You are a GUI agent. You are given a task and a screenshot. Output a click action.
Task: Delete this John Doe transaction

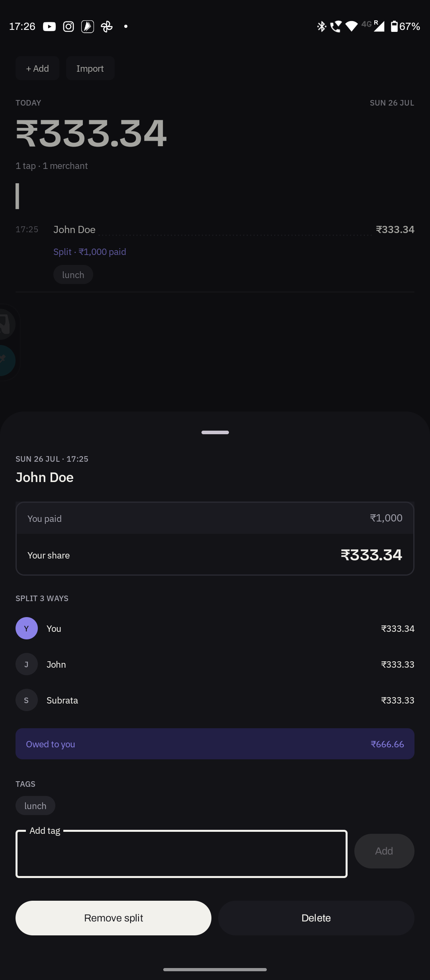tap(316, 918)
